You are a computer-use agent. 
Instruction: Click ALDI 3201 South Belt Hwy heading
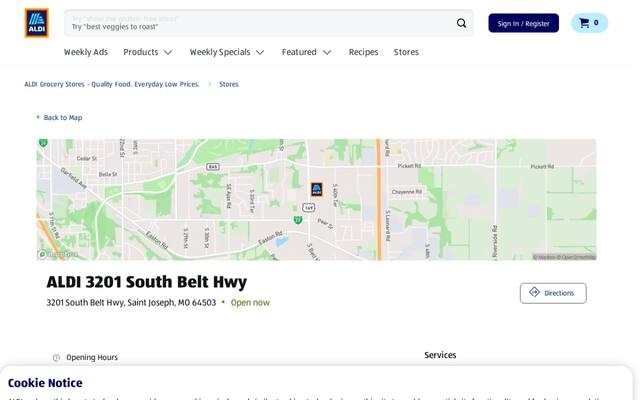(147, 282)
